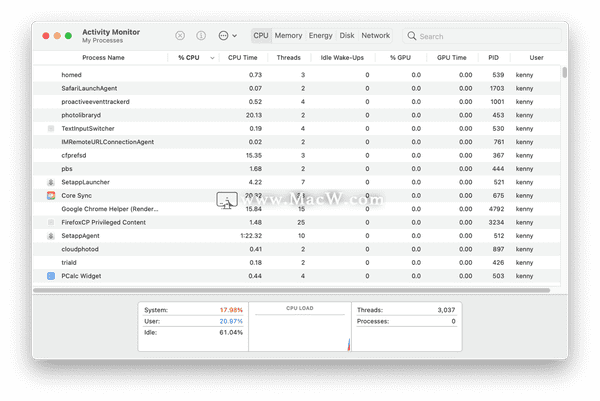Switch to the Disk tab
The width and height of the screenshot is (600, 401).
(347, 36)
